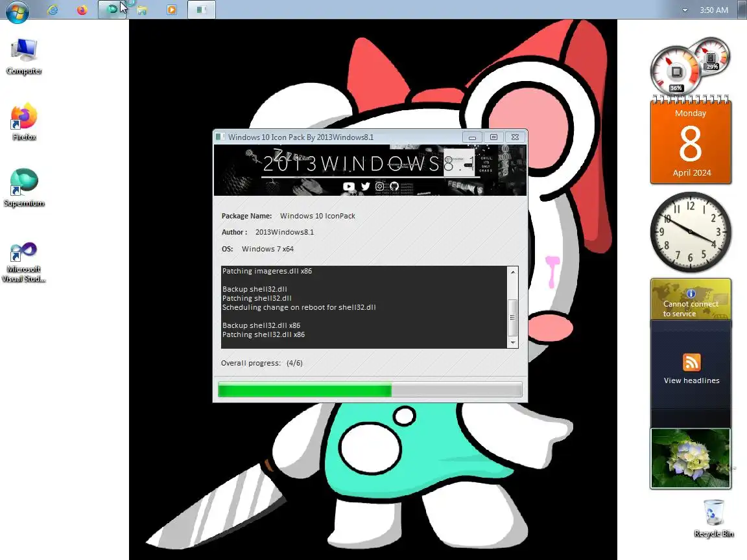Screen dimensions: 747x560
Task: Click the YouTube icon in the banner
Action: 349,187
